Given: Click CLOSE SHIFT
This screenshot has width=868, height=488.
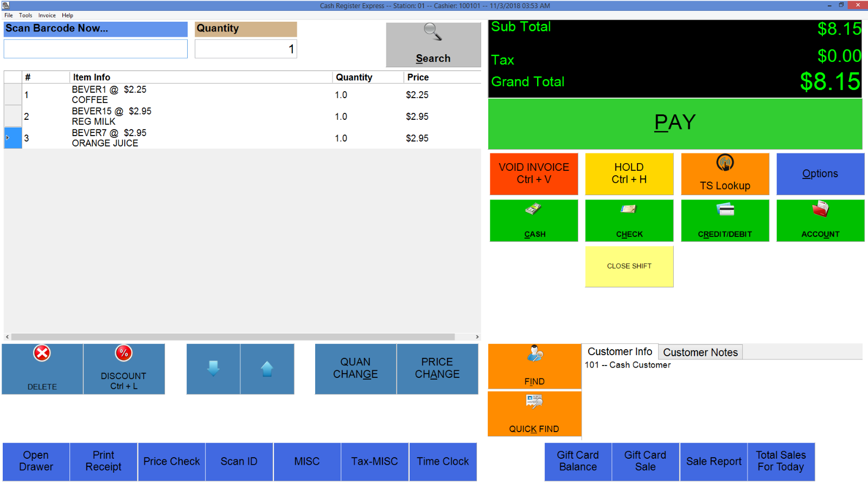Looking at the screenshot, I should pyautogui.click(x=629, y=266).
